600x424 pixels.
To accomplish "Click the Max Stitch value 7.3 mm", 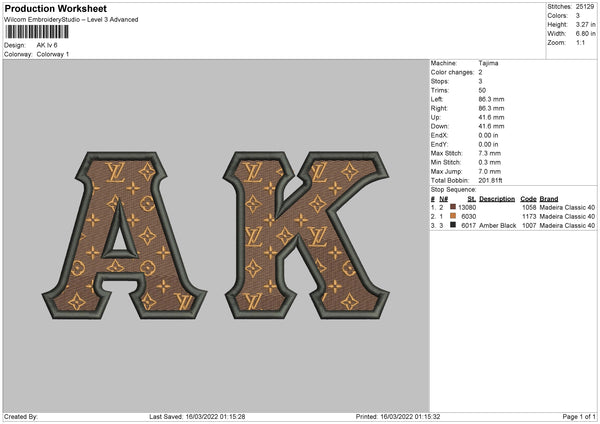I will click(489, 153).
